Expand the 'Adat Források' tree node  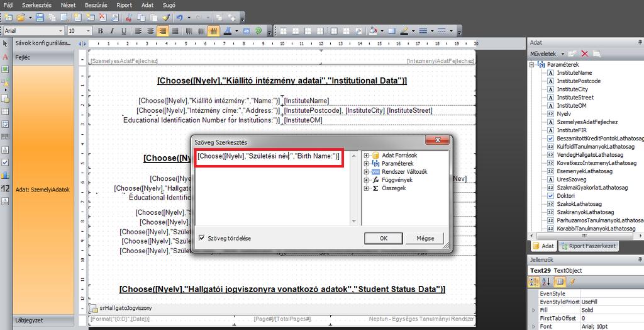point(366,156)
